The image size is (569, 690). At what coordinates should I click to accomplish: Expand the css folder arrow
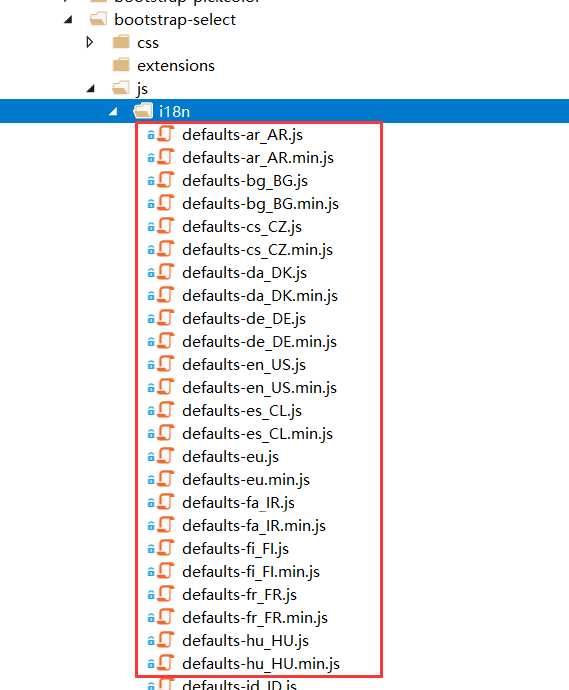(90, 42)
